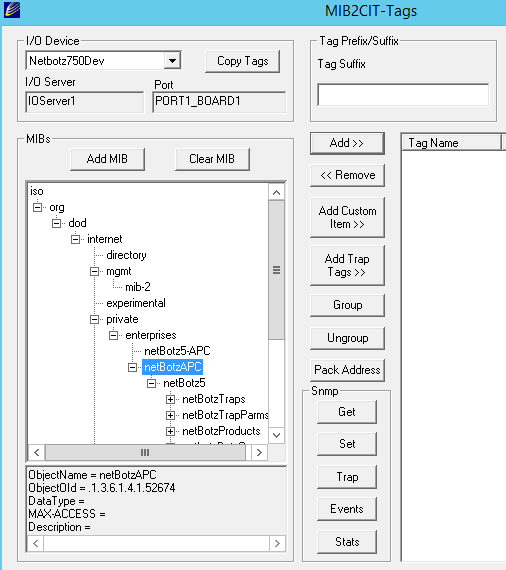Image resolution: width=506 pixels, height=570 pixels.
Task: Click the Add Trap Tags >> button
Action: point(347,265)
